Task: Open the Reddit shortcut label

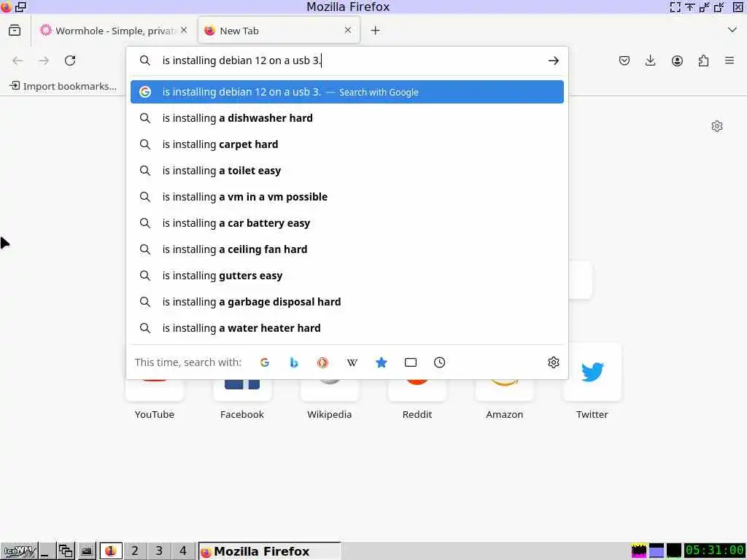Action: 417,414
